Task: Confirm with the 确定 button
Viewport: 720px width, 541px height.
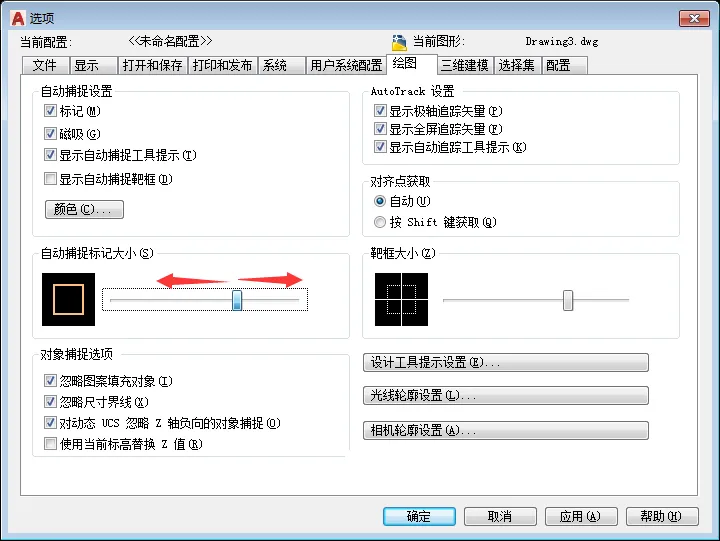Action: 419,517
